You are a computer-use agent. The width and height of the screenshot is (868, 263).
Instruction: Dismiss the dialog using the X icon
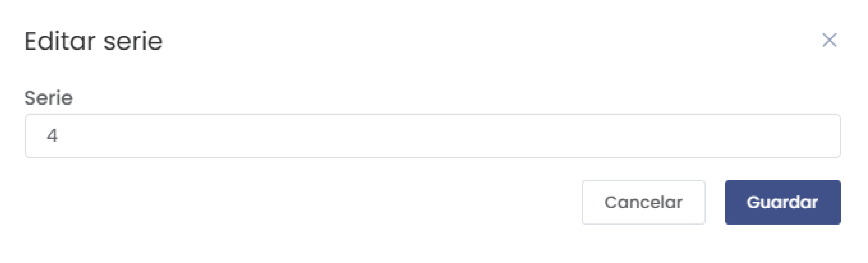point(829,40)
